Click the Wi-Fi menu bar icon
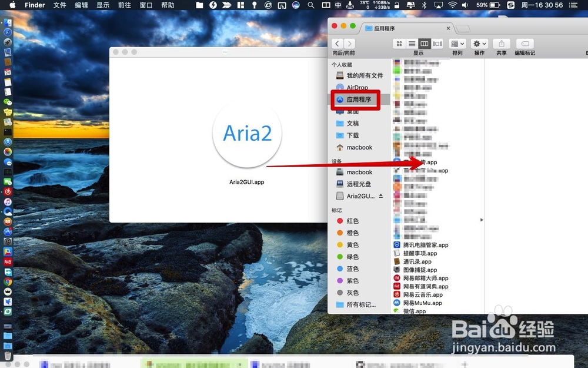 pyautogui.click(x=453, y=5)
